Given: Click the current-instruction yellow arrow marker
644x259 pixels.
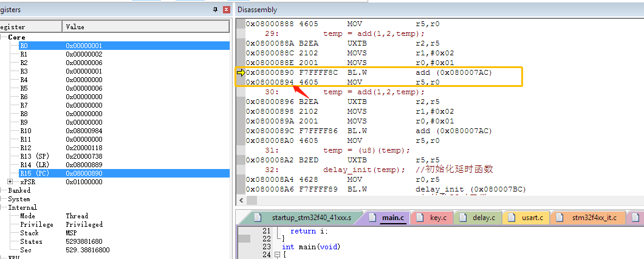Looking at the screenshot, I should 241,73.
